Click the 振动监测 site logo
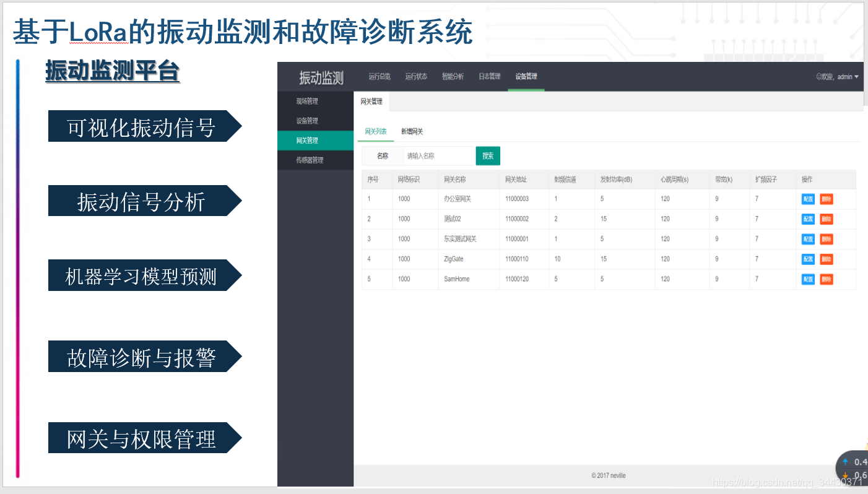 321,78
